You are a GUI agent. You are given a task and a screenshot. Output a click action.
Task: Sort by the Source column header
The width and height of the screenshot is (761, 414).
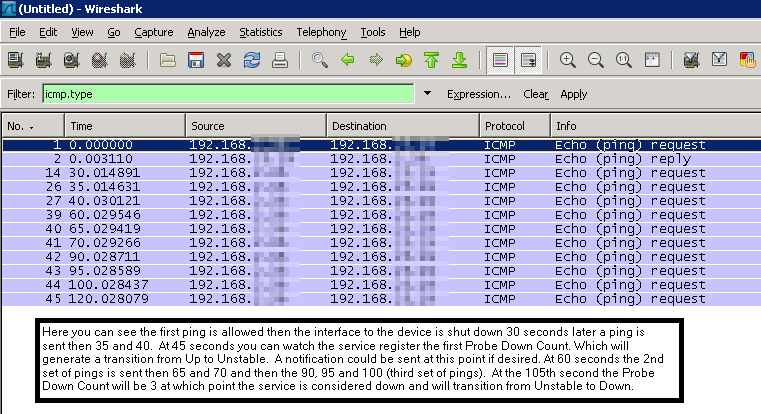(256, 126)
